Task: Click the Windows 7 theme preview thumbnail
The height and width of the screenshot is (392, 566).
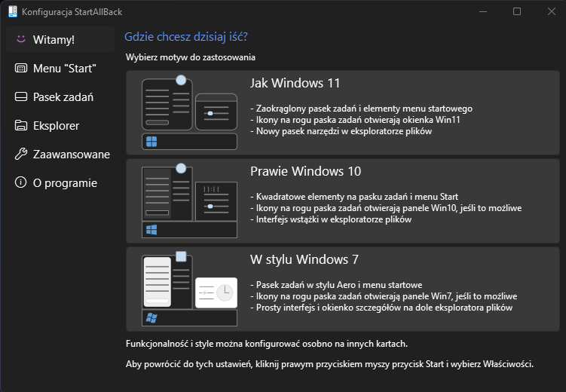Action: 189,289
